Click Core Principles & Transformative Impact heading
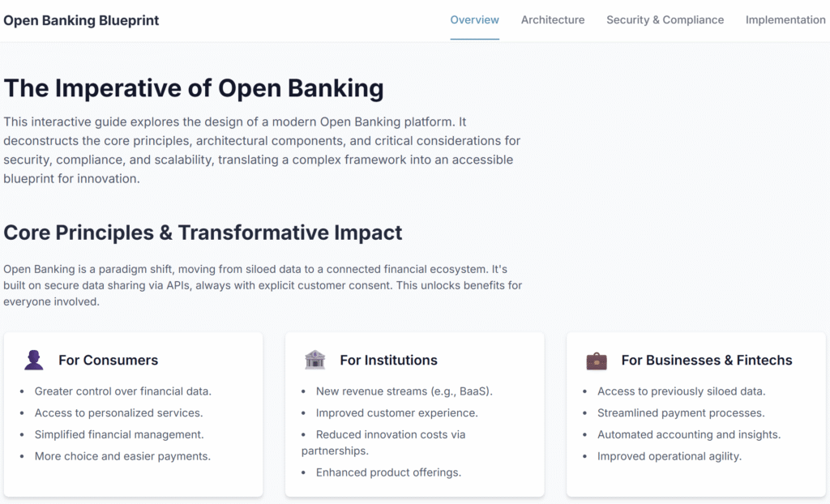The image size is (830, 504). coord(203,233)
